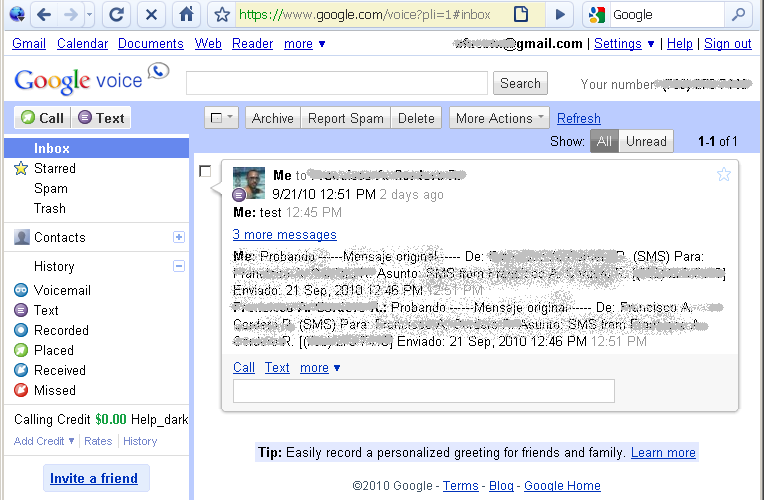This screenshot has height=500, width=764.
Task: Click the Call link under the message
Action: tap(244, 367)
